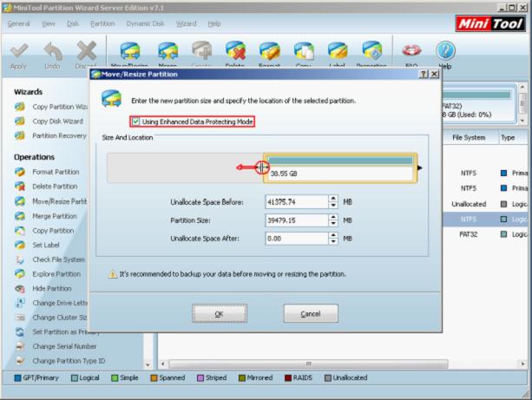532x400 pixels.
Task: Click the Cancel button in dialog
Action: pyautogui.click(x=311, y=313)
